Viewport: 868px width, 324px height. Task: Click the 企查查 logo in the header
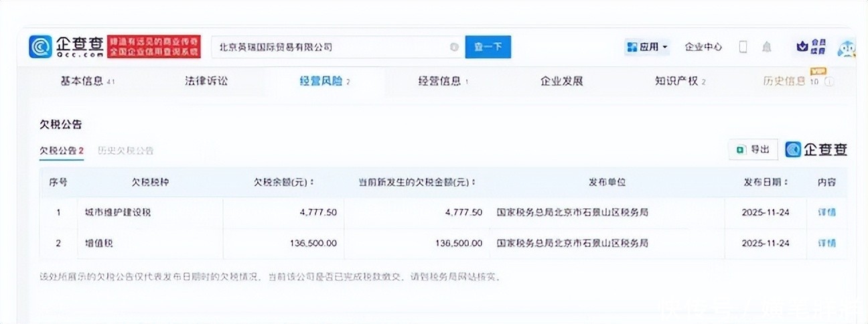(66, 47)
